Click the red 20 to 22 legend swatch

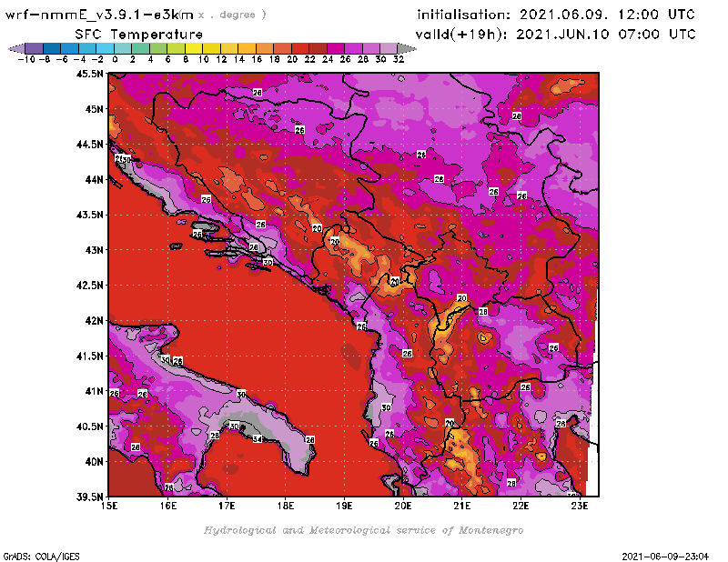(300, 48)
